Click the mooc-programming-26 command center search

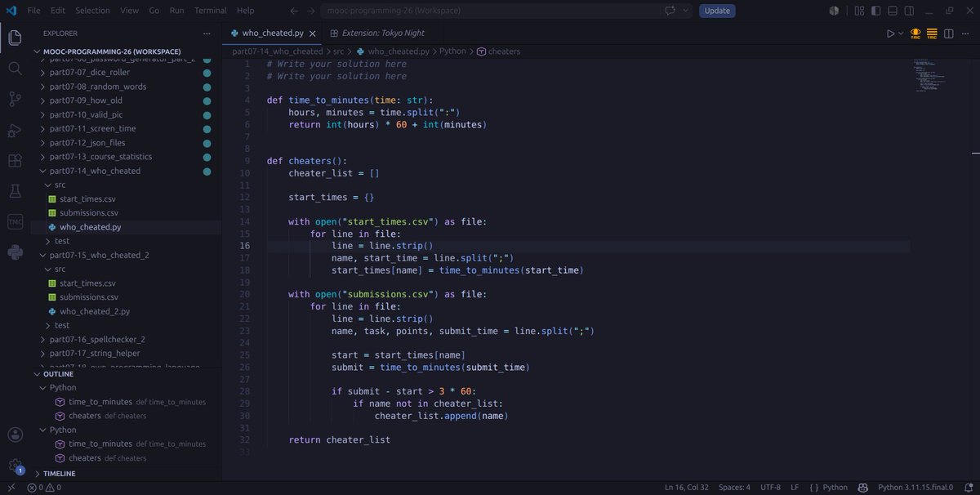pos(490,11)
